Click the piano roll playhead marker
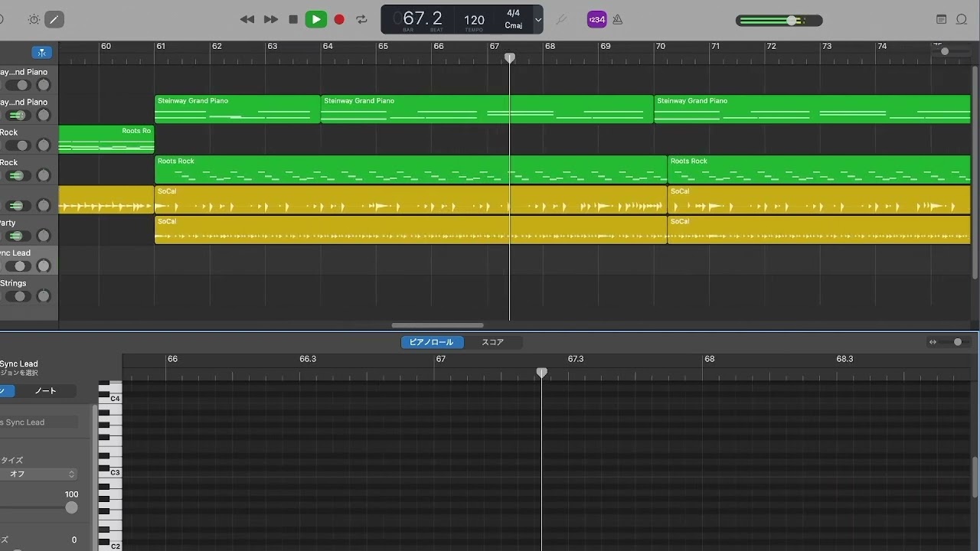Image resolution: width=980 pixels, height=551 pixels. (541, 373)
